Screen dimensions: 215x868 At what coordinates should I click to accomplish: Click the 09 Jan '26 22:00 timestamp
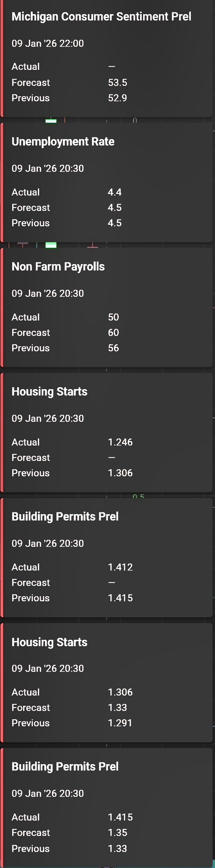pos(48,43)
